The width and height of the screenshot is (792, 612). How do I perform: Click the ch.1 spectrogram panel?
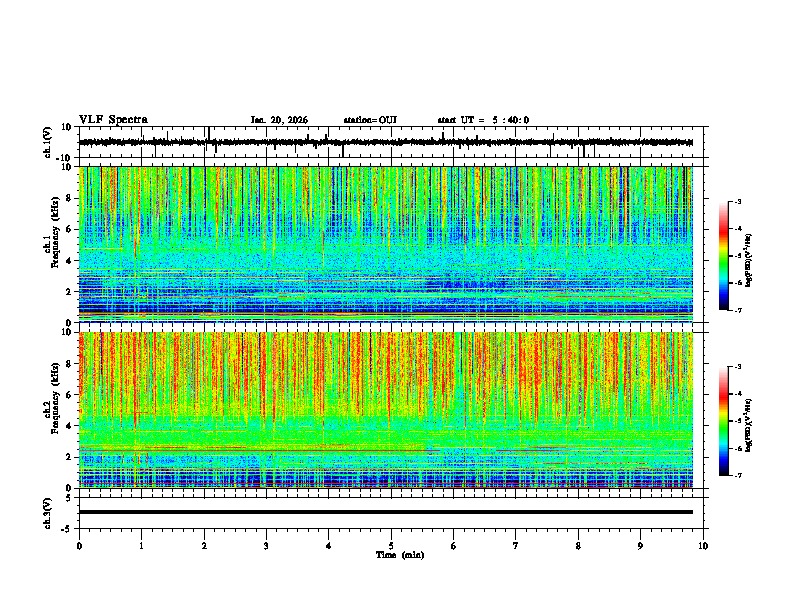pyautogui.click(x=386, y=244)
